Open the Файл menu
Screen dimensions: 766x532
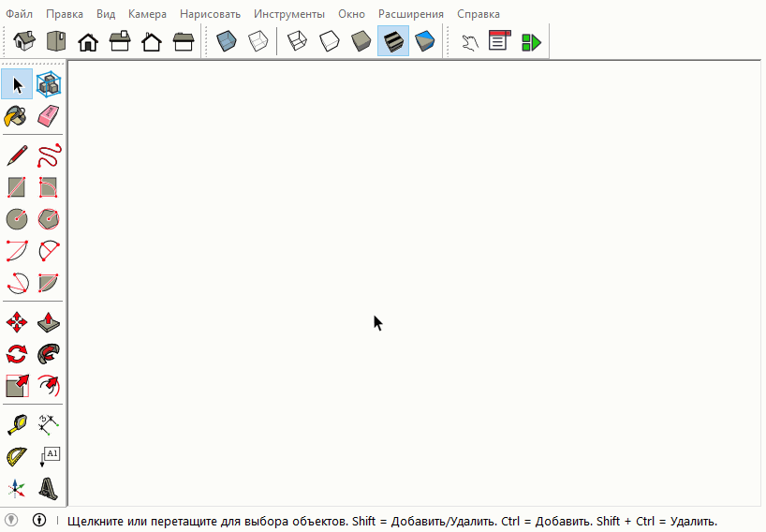(20, 14)
